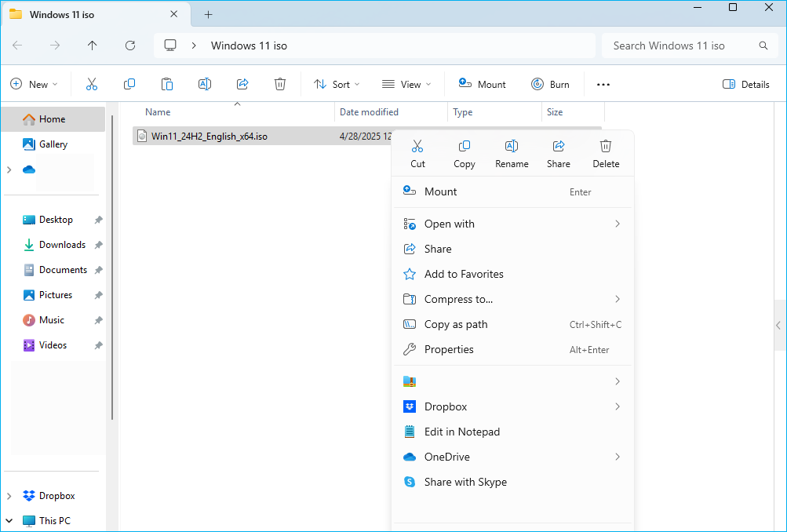Viewport: 787px width, 532px height.
Task: Click the Up arrow navigation icon
Action: coord(93,46)
